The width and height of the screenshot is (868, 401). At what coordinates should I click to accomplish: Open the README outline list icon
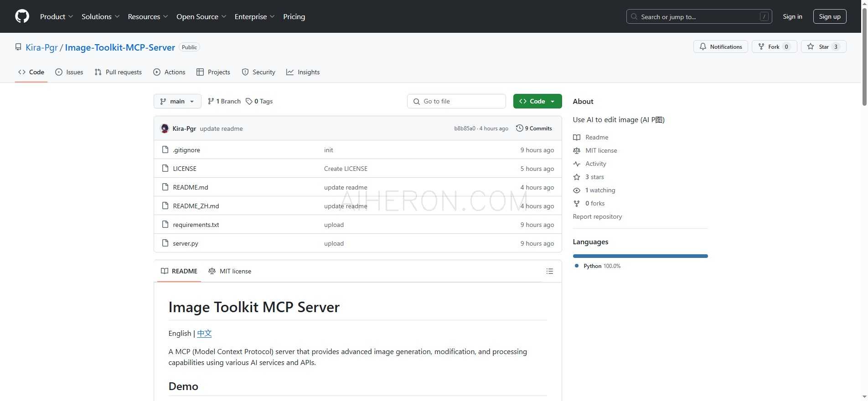550,271
